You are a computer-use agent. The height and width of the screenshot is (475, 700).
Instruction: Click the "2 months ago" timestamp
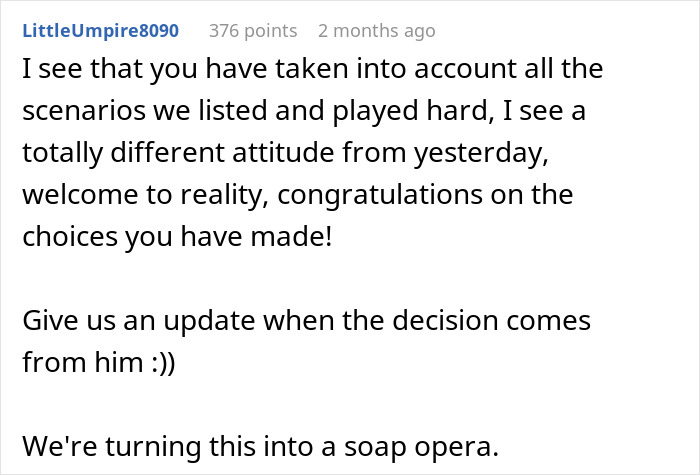pyautogui.click(x=376, y=31)
